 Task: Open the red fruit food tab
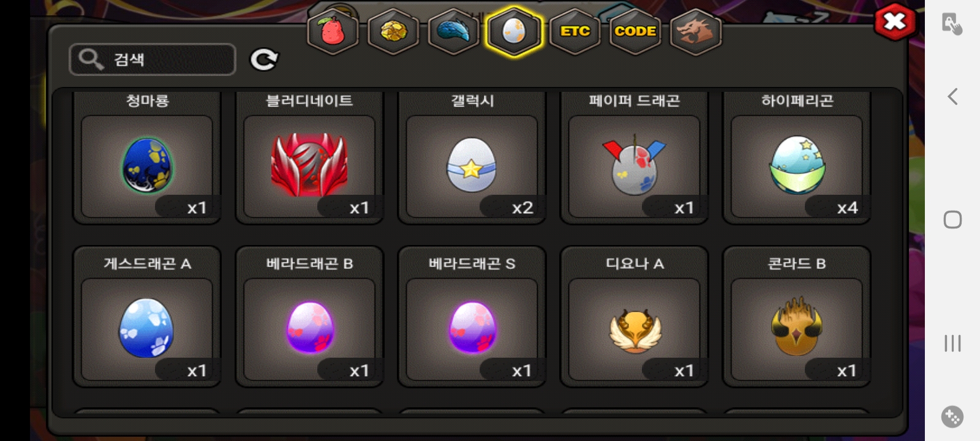[333, 31]
